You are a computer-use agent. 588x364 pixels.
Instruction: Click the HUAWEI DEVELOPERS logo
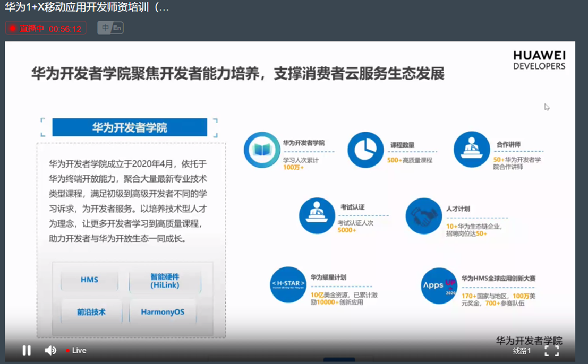(539, 60)
